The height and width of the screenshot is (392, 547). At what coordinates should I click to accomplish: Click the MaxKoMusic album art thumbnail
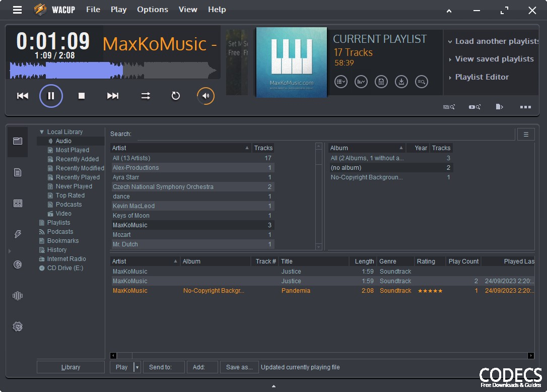click(291, 62)
